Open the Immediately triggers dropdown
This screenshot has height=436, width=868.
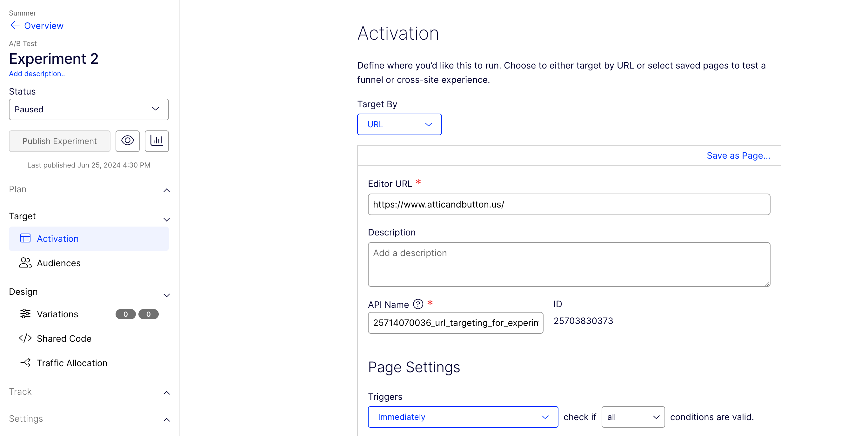pos(463,417)
